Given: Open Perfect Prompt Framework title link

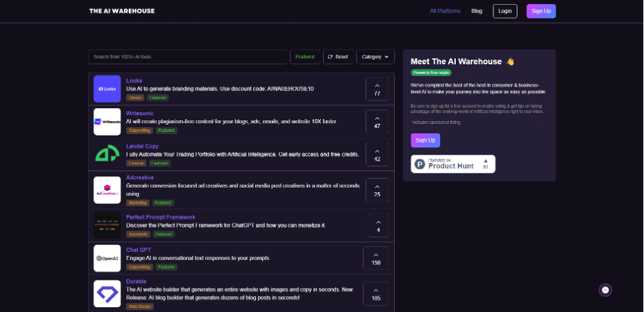Looking at the screenshot, I should (x=161, y=217).
